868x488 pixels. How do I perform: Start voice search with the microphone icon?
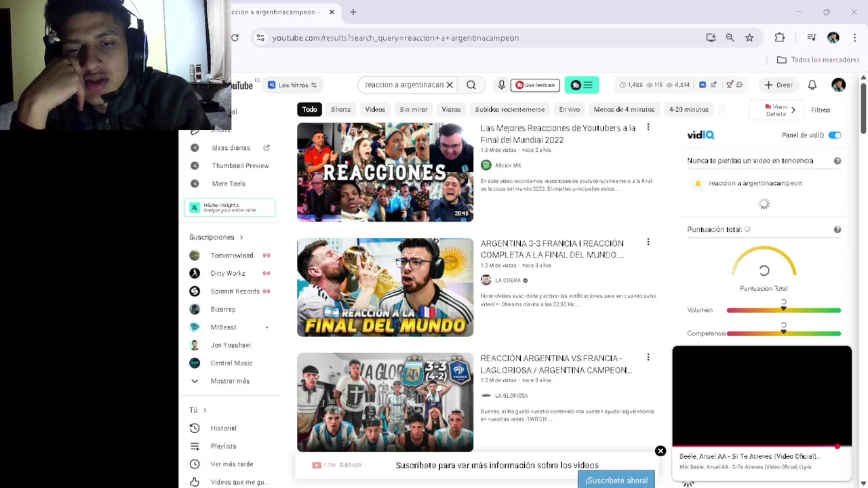tap(501, 85)
